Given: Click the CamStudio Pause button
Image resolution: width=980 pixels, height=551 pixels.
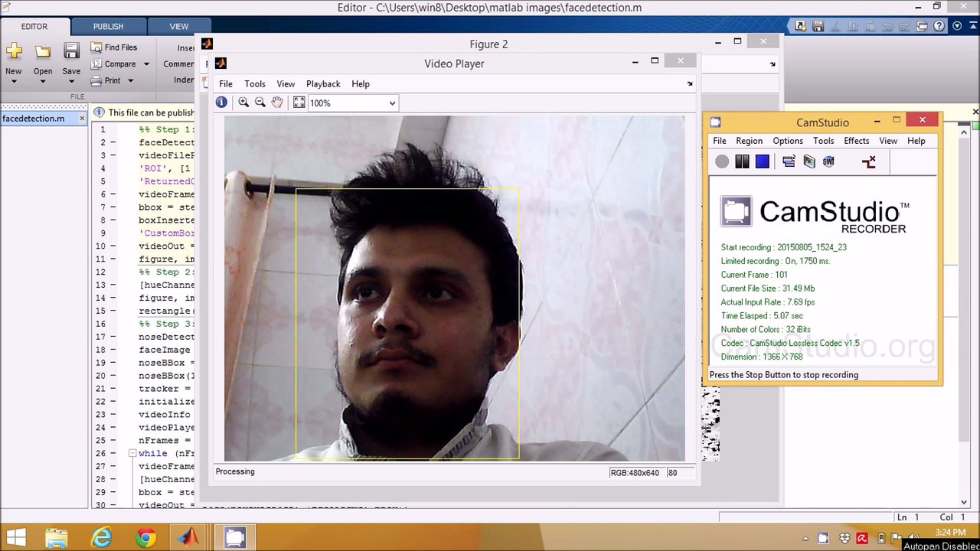Looking at the screenshot, I should pyautogui.click(x=742, y=161).
